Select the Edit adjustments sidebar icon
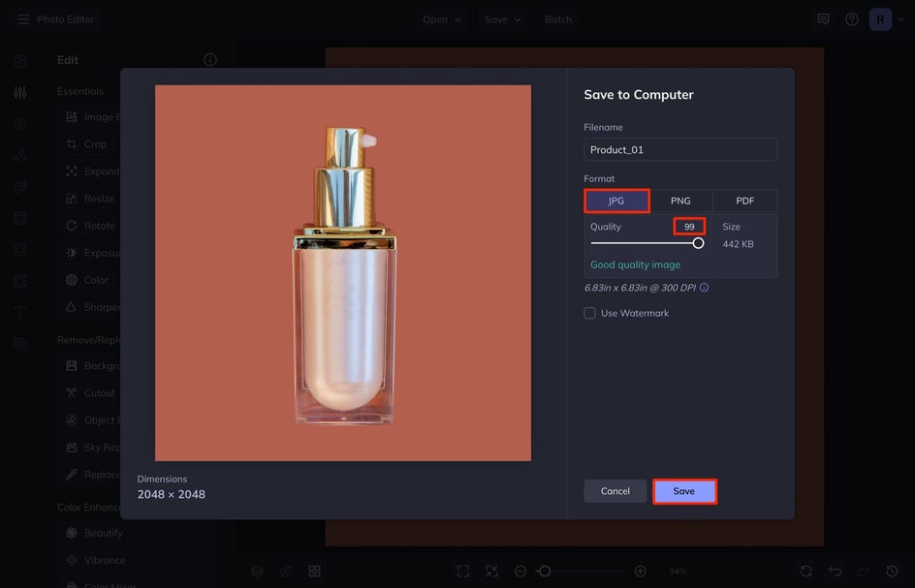The width and height of the screenshot is (915, 588). 20,92
